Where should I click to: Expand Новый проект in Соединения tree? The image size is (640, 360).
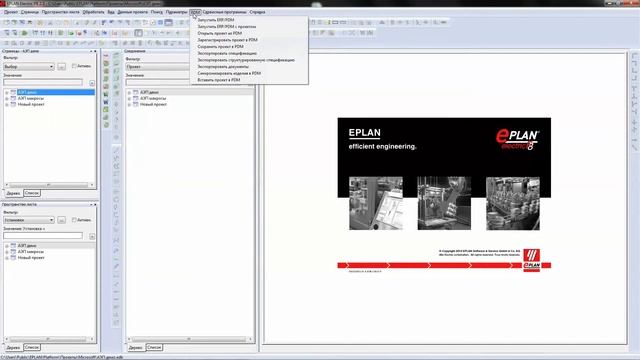click(129, 105)
